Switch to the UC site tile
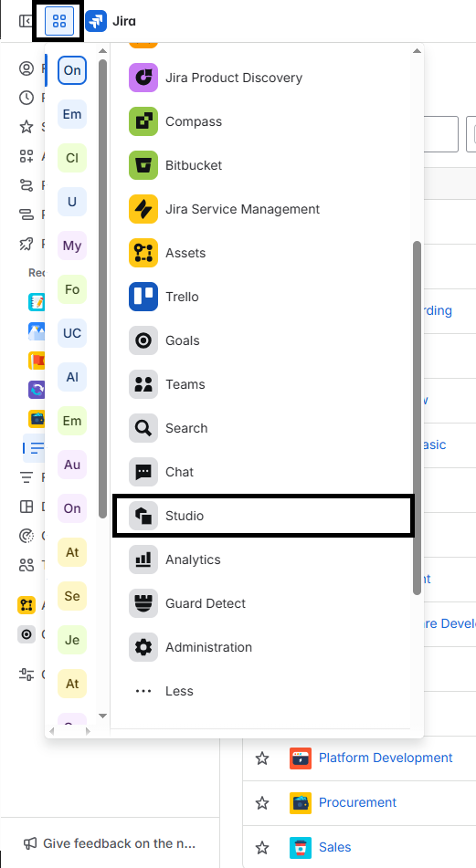Viewport: 476px width, 868px height. coord(72,333)
